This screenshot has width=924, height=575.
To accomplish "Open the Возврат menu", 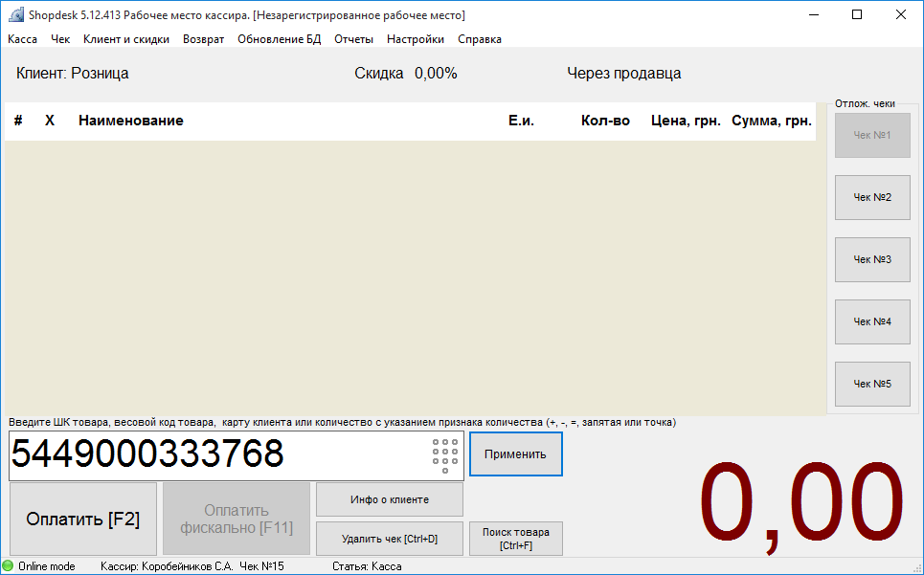I will (x=203, y=39).
